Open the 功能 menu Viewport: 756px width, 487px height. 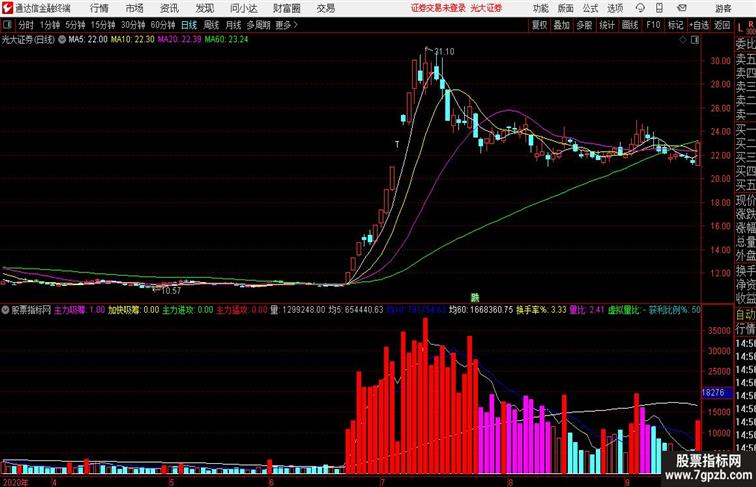540,8
